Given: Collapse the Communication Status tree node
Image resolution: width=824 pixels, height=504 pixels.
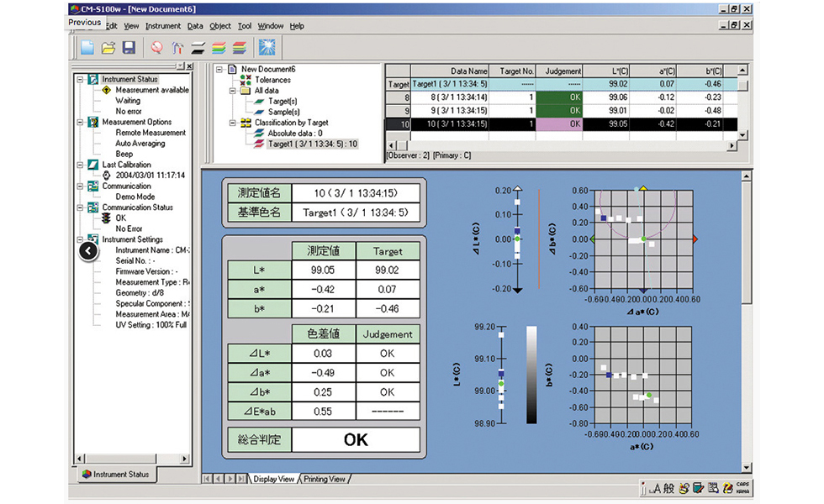Looking at the screenshot, I should (x=80, y=207).
